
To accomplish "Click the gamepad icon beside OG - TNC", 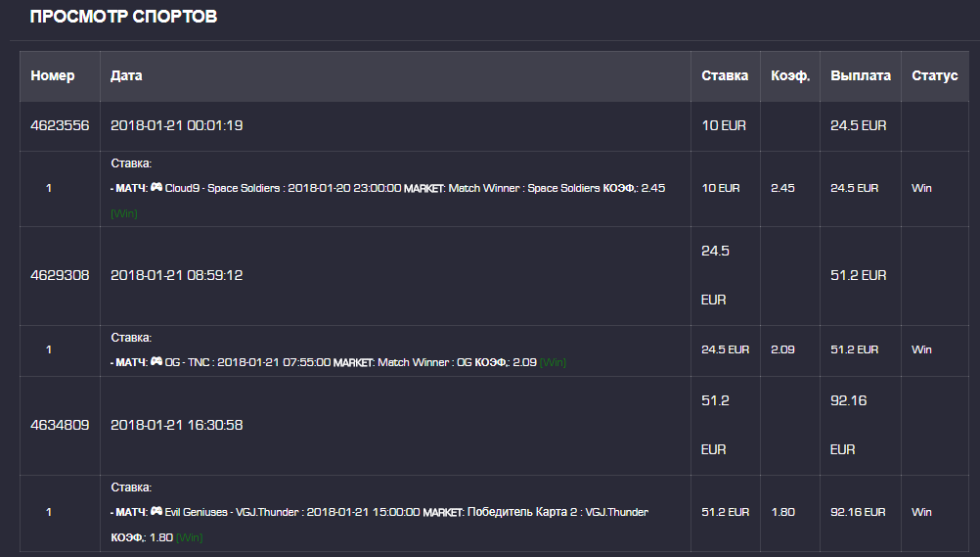I will tap(156, 362).
